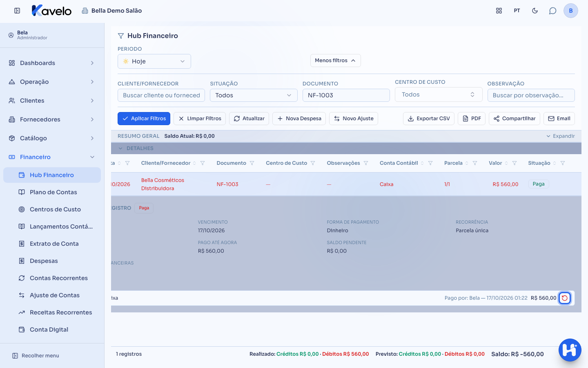Change language with PT selector
The width and height of the screenshot is (588, 368).
coord(517,11)
